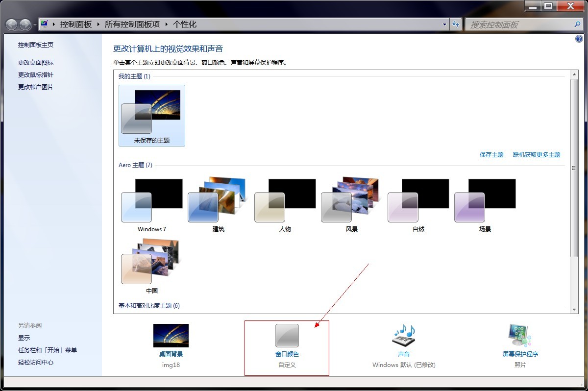The image size is (588, 391).
Task: Select the 中国 theme
Action: click(152, 266)
